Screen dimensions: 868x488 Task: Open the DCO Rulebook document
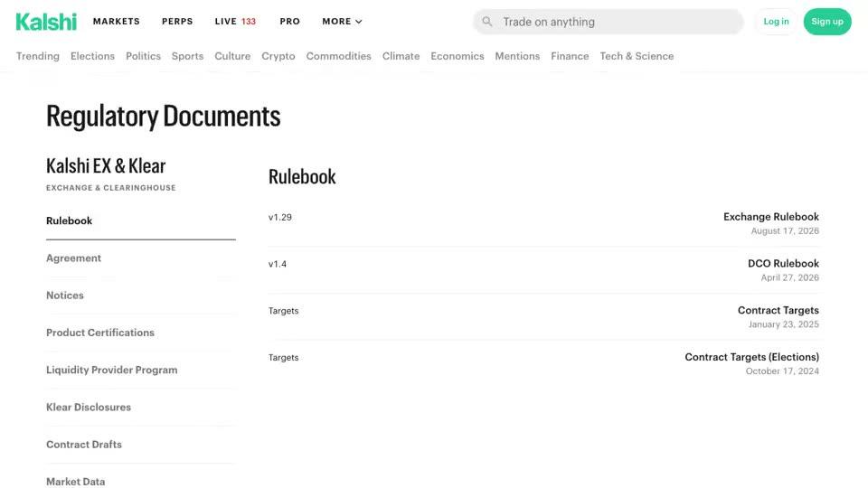783,263
